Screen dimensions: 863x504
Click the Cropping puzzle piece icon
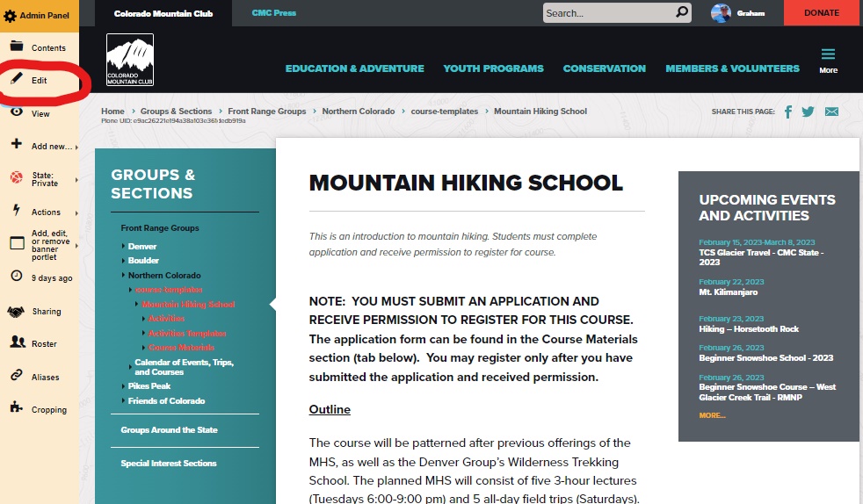pos(17,407)
